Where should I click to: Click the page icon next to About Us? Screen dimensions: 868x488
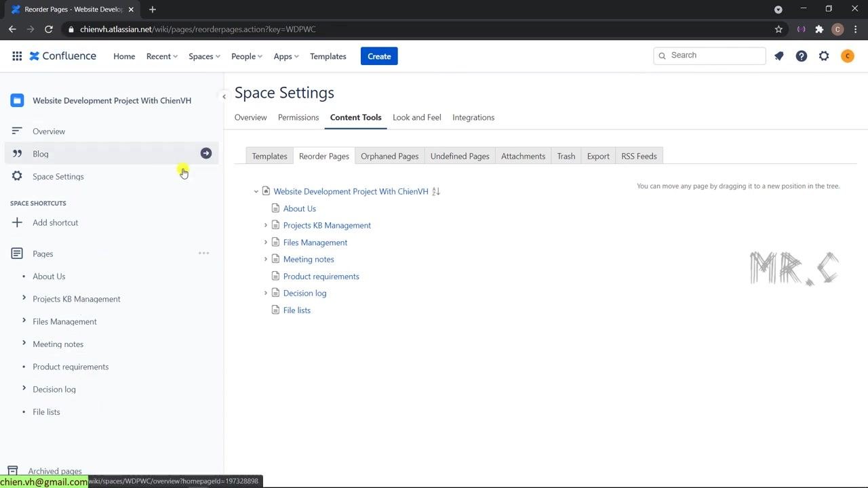(x=275, y=208)
